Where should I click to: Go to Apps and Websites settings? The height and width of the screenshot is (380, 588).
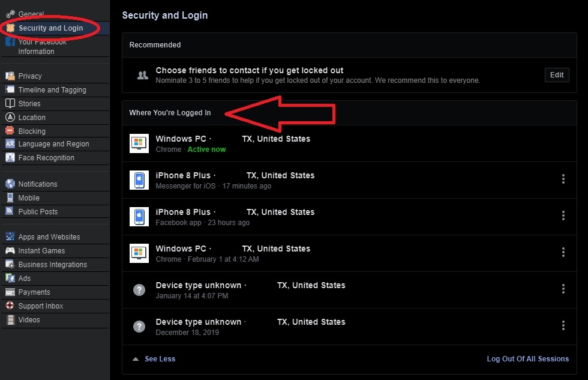tap(49, 237)
